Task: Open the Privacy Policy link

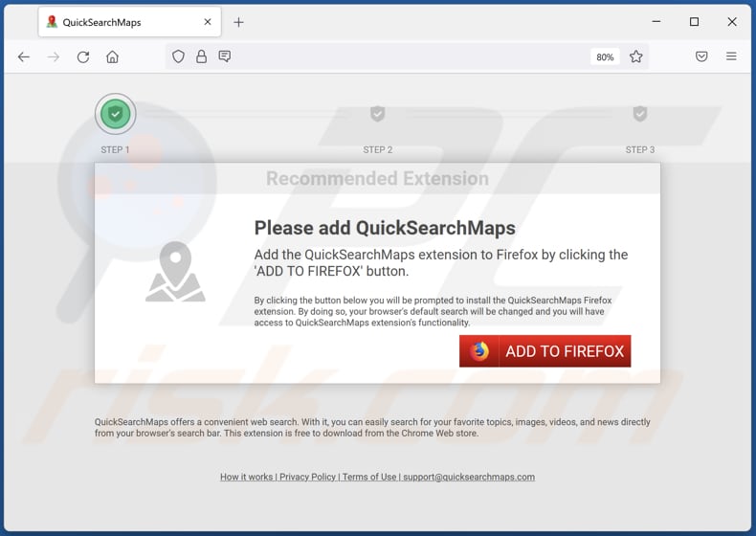Action: pos(307,477)
